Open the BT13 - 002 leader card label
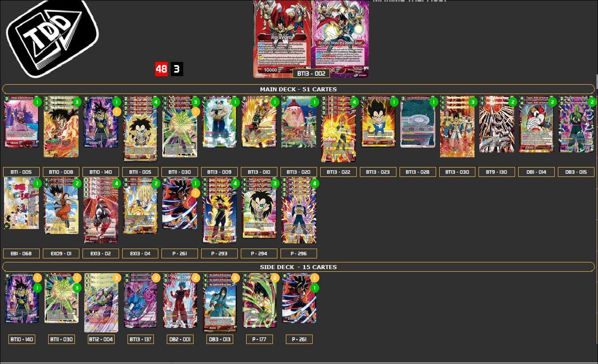Screen dimensions: 598x364 [311, 73]
